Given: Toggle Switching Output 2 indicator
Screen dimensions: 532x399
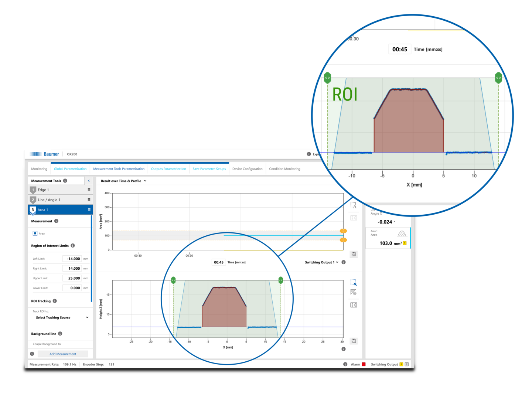Looking at the screenshot, I should pyautogui.click(x=407, y=364).
